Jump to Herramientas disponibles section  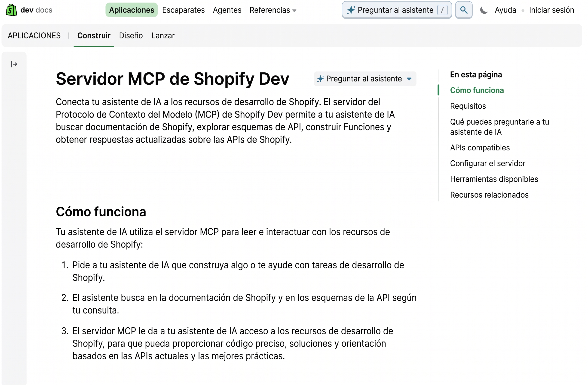[494, 179]
